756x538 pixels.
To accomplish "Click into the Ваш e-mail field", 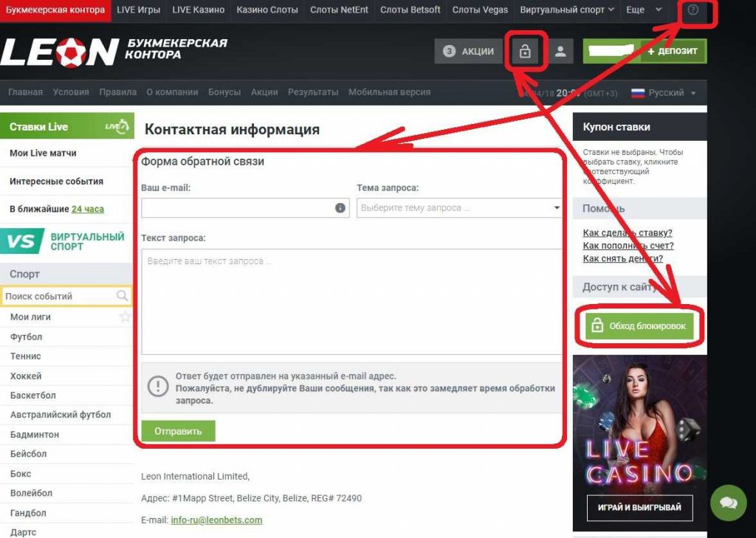I will tap(245, 208).
